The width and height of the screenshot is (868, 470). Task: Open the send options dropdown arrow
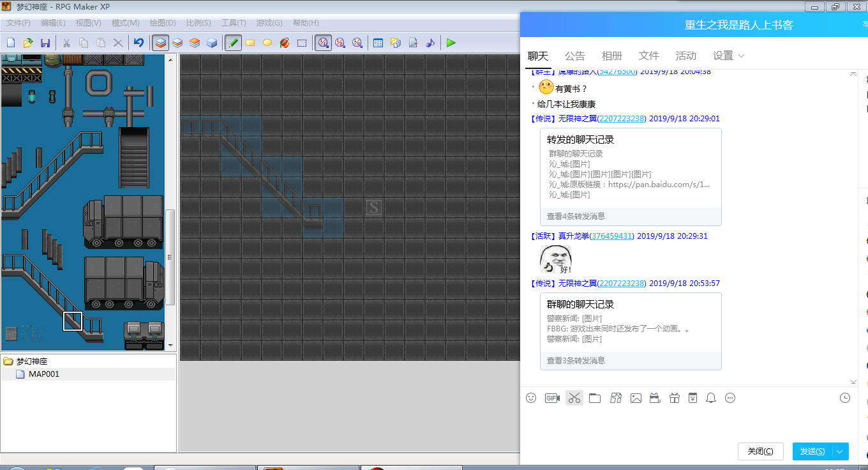(840, 451)
